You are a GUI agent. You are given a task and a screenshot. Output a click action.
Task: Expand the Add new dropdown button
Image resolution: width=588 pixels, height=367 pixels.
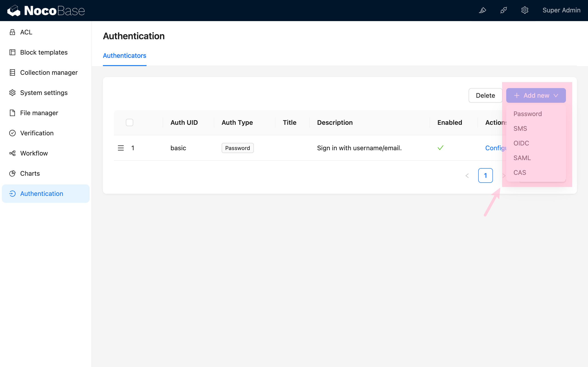tap(536, 95)
